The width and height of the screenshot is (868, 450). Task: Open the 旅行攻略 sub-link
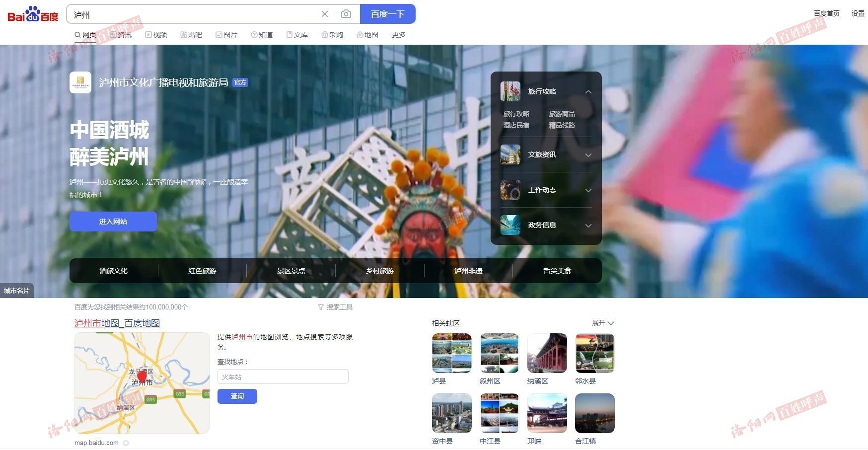[x=516, y=114]
